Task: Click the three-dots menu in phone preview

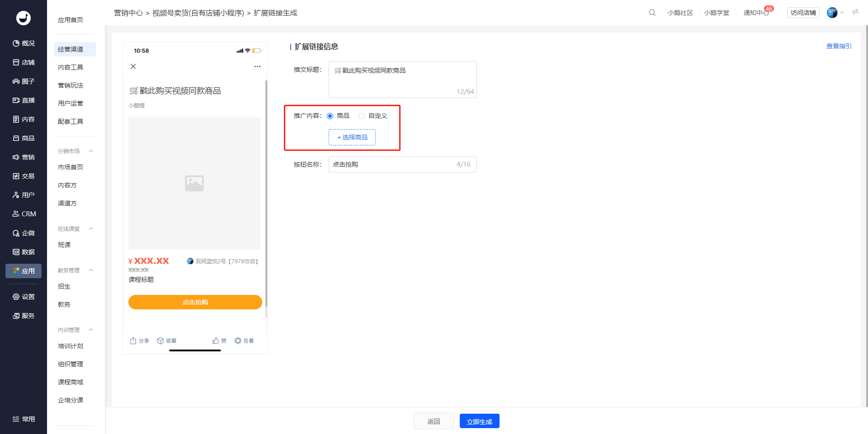Action: pyautogui.click(x=257, y=66)
